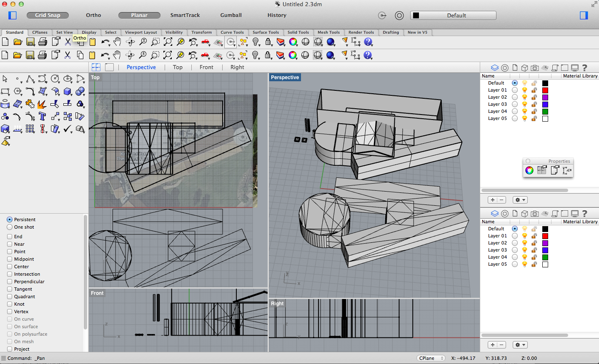The width and height of the screenshot is (599, 364).
Task: Switch to the Right viewport tab
Action: point(237,67)
